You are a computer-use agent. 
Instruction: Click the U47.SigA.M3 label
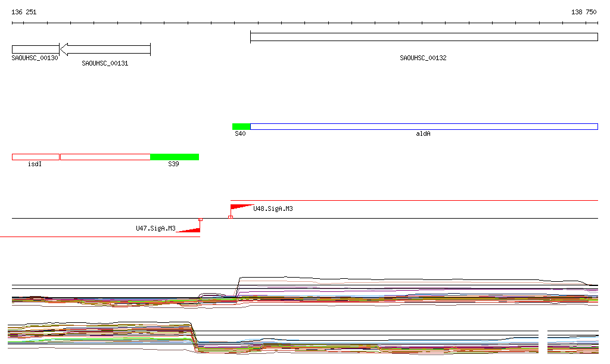pos(155,228)
